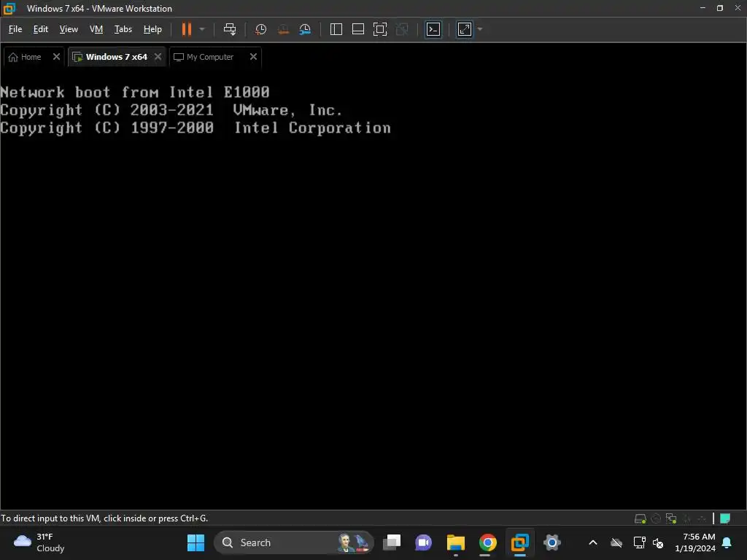The height and width of the screenshot is (560, 747).
Task: Click the dimmed device icon before the divider
Action: coord(702,518)
